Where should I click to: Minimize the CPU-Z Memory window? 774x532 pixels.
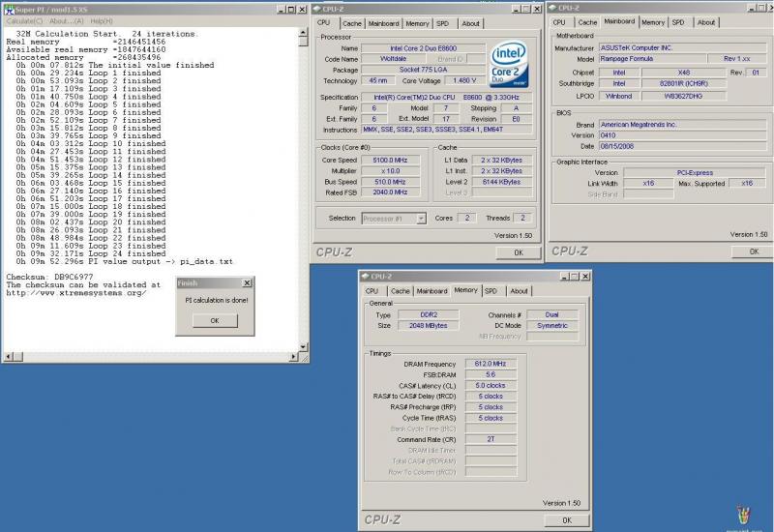tap(565, 277)
